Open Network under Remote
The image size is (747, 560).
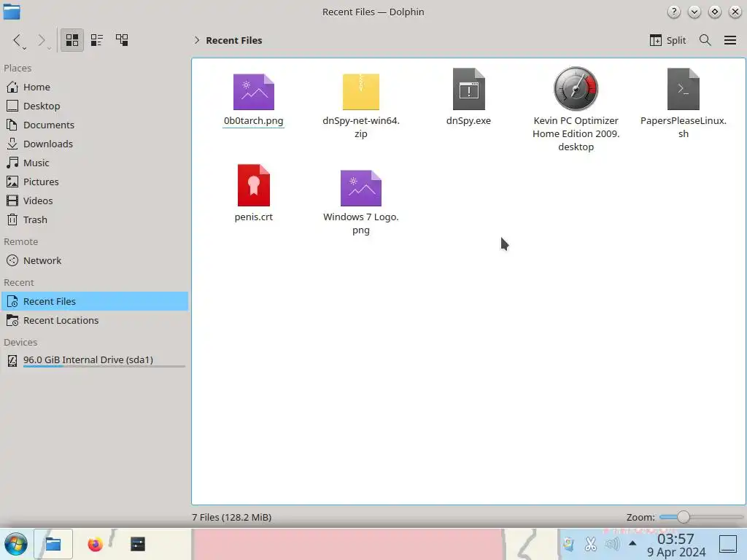[94, 261]
